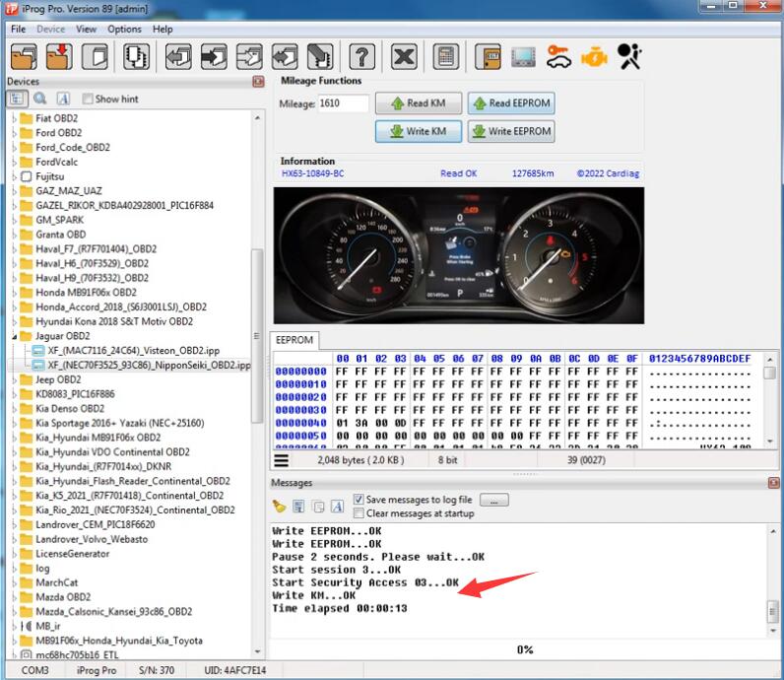Screen dimensions: 784x680
Task: Check Clear messages at startup
Action: [x=359, y=513]
